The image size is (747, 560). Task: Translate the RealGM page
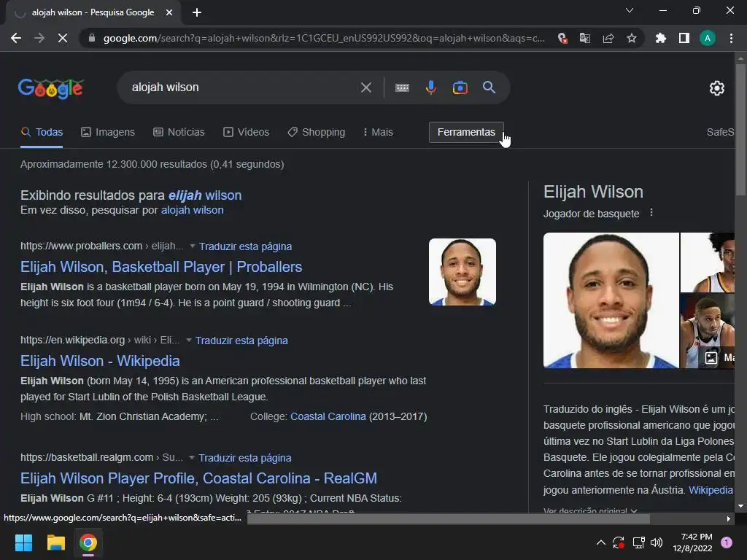click(245, 458)
